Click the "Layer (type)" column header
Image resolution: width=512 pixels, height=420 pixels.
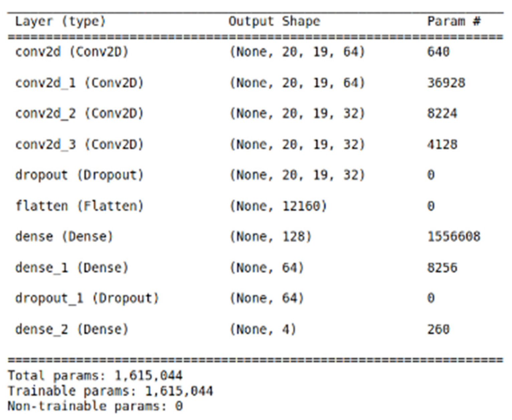pyautogui.click(x=60, y=22)
